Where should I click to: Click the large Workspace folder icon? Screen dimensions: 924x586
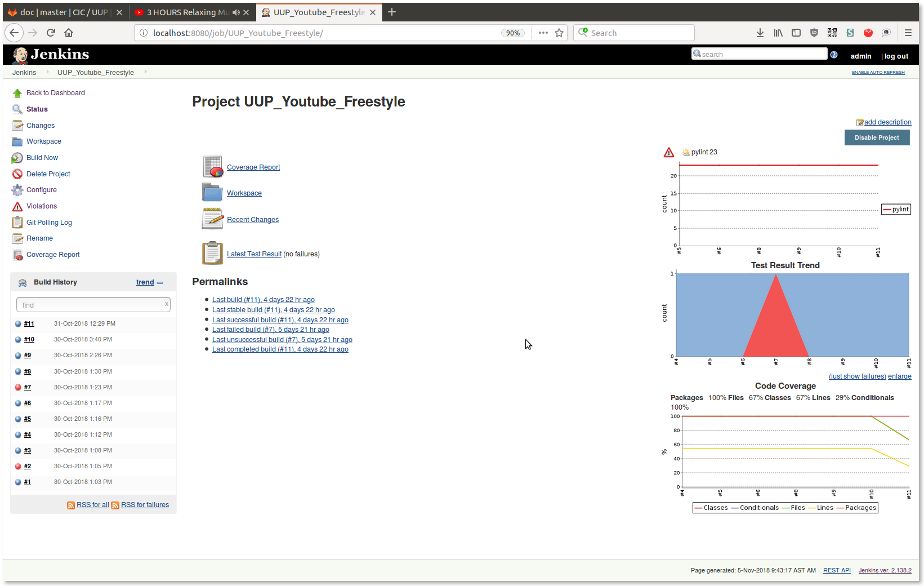coord(213,193)
